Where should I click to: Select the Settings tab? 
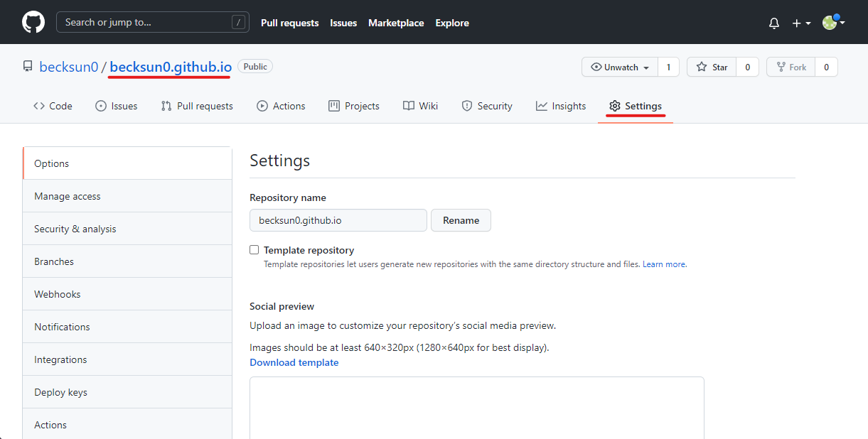636,106
